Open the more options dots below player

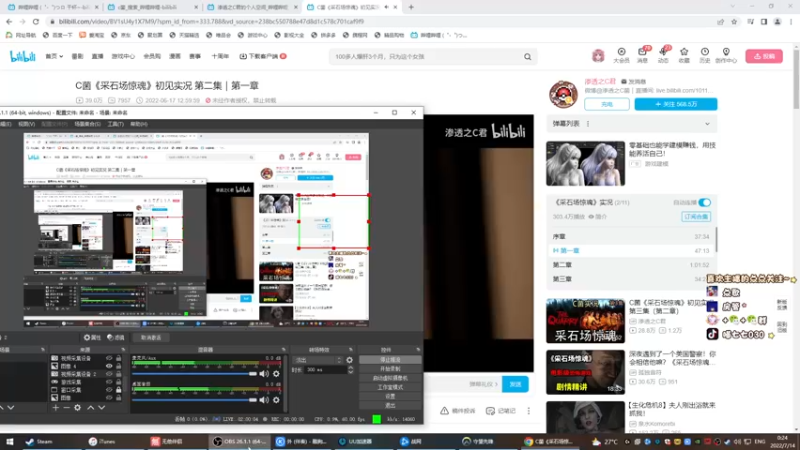click(529, 411)
